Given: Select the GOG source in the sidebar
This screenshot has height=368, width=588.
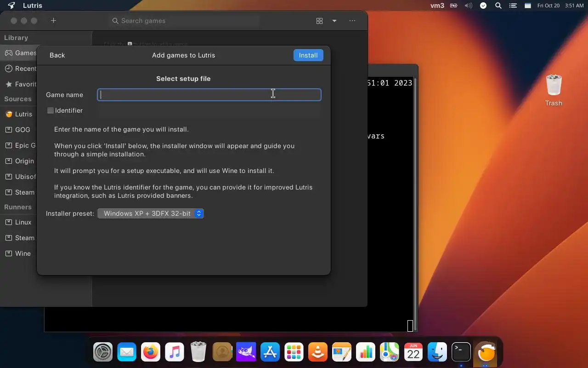Looking at the screenshot, I should (19, 130).
